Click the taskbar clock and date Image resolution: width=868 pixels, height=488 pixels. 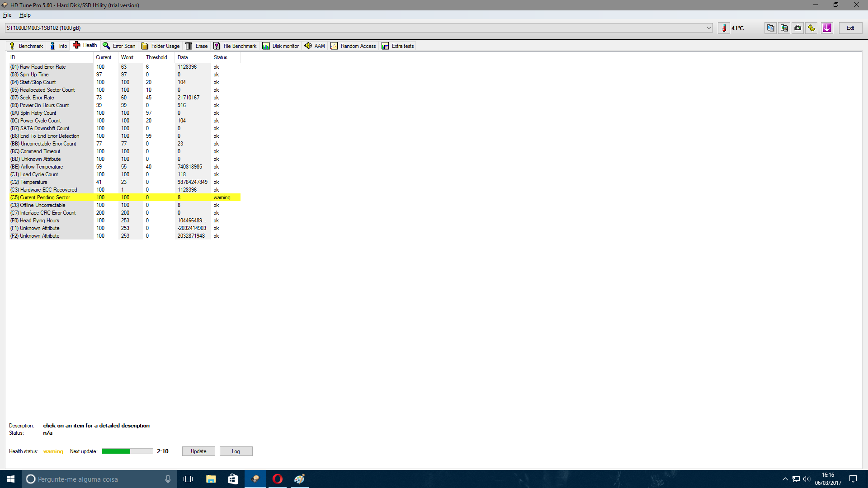coord(828,479)
